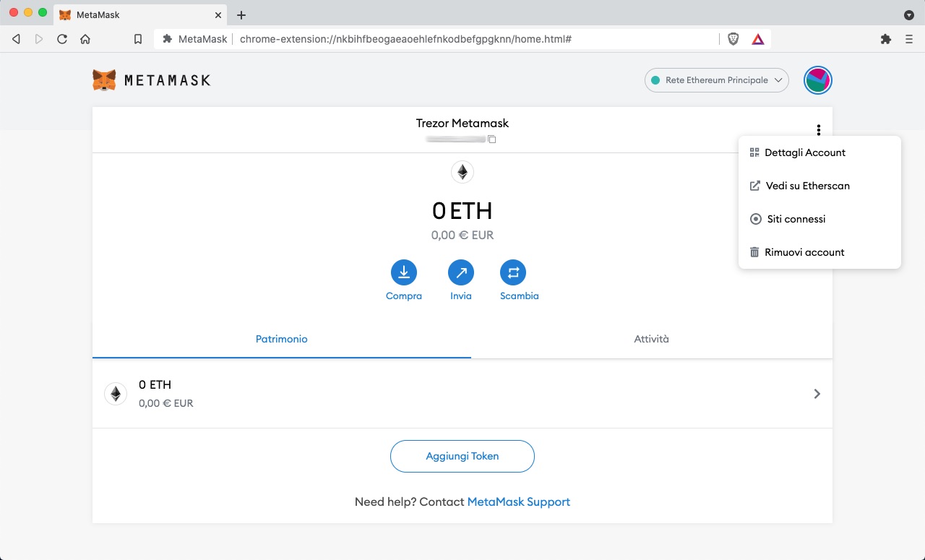Image resolution: width=925 pixels, height=560 pixels.
Task: Open the tab search dropdown arrow
Action: (909, 15)
